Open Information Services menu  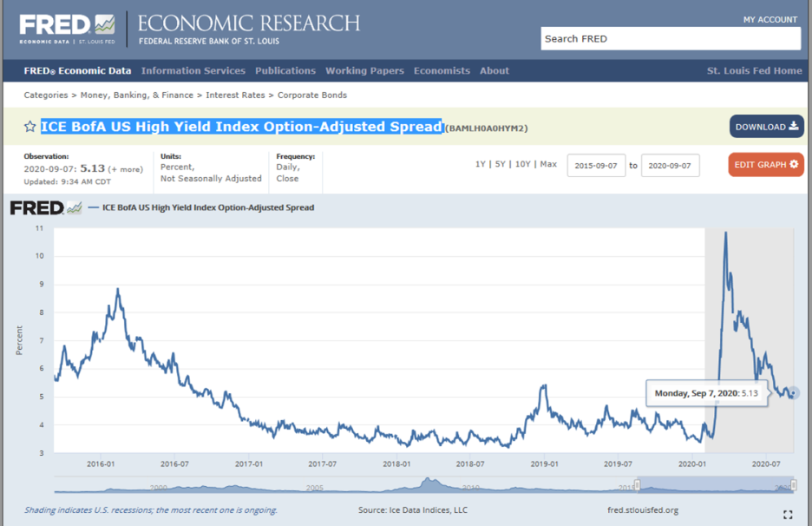click(x=193, y=71)
